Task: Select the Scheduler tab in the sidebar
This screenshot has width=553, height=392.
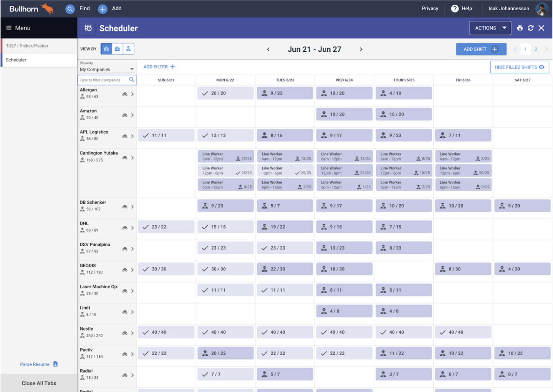Action: point(16,60)
